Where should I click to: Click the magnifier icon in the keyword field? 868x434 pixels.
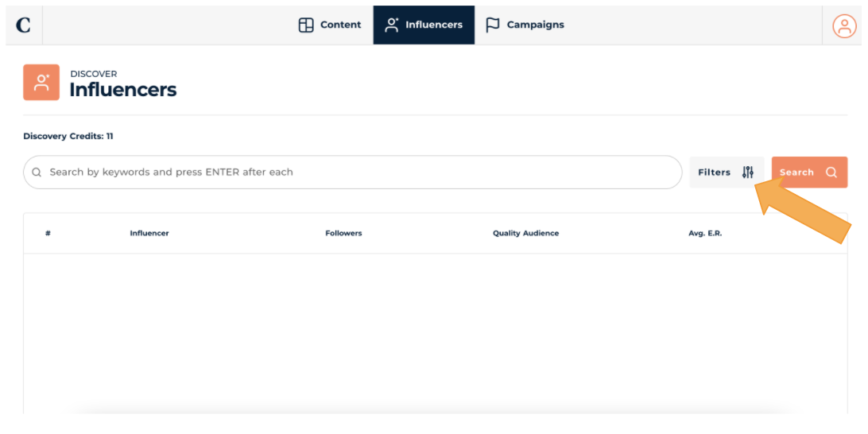(37, 172)
